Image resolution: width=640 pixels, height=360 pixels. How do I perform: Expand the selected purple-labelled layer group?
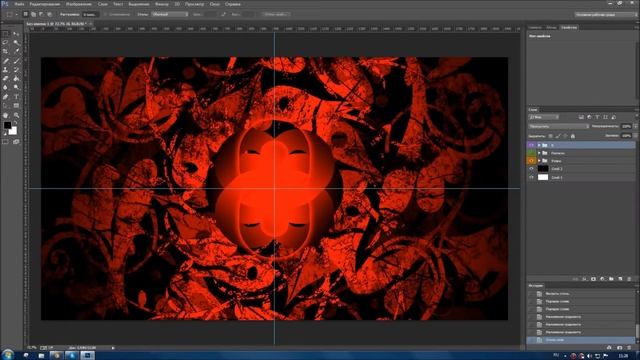[x=539, y=145]
